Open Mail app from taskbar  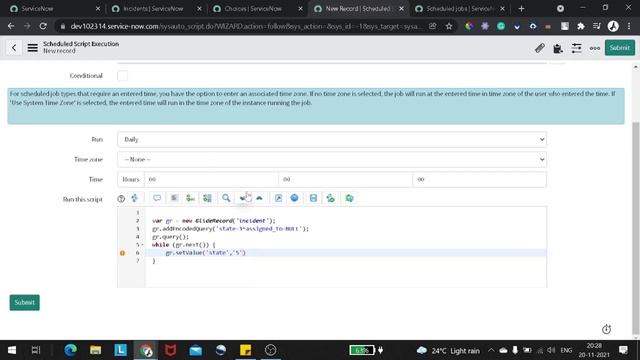click(x=196, y=350)
